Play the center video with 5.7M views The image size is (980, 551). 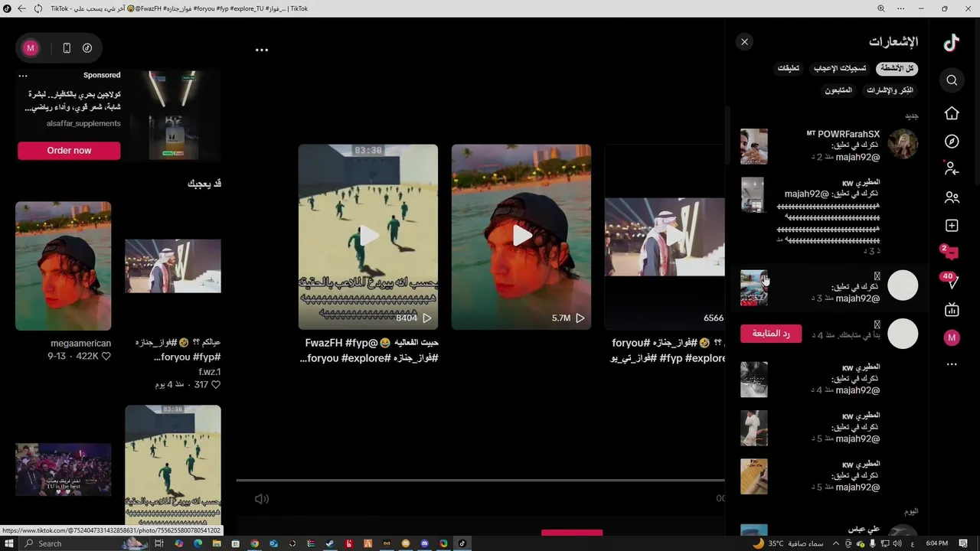point(521,236)
